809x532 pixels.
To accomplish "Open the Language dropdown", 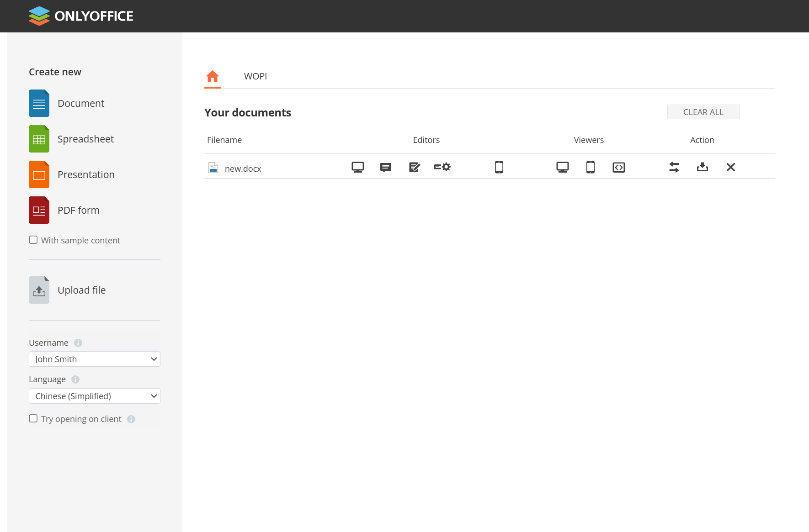I will click(94, 396).
